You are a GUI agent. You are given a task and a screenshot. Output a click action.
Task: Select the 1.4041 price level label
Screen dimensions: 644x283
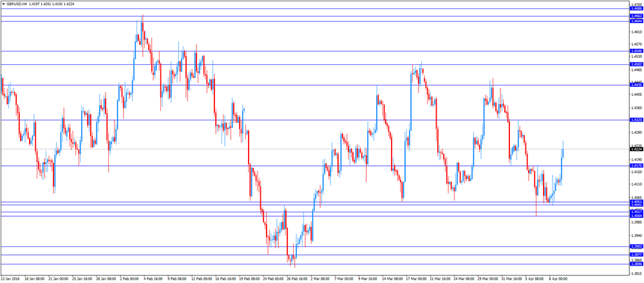pyautogui.click(x=636, y=205)
